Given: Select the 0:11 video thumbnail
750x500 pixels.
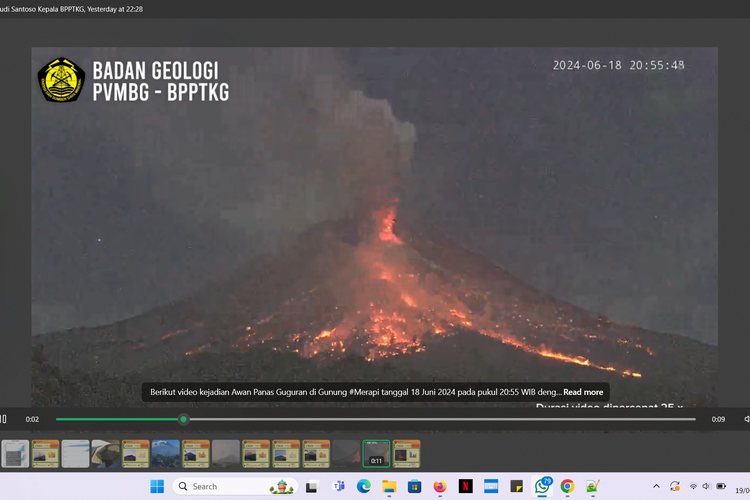Looking at the screenshot, I should 376,454.
